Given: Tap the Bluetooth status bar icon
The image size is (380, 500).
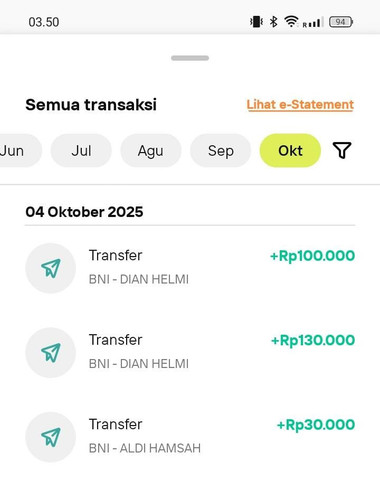Looking at the screenshot, I should (x=273, y=22).
